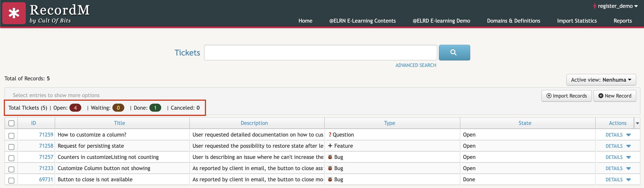Click the Done count badge showing 1
Viewport: 644px width, 188px height.
click(155, 108)
